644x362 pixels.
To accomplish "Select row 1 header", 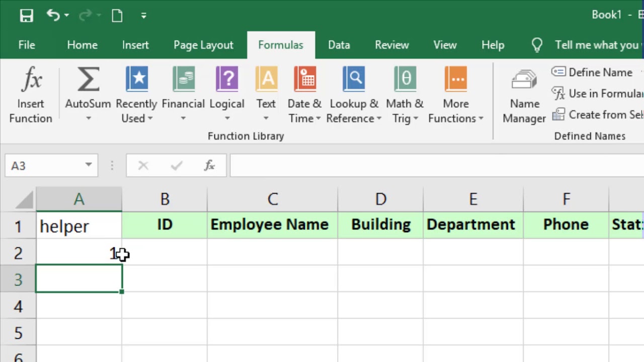I will tap(18, 226).
